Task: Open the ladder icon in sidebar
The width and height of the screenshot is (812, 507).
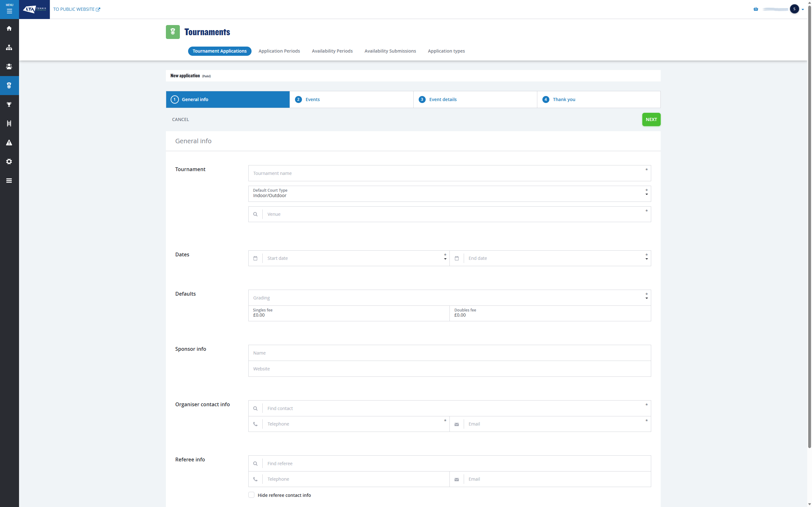Action: 9,123
